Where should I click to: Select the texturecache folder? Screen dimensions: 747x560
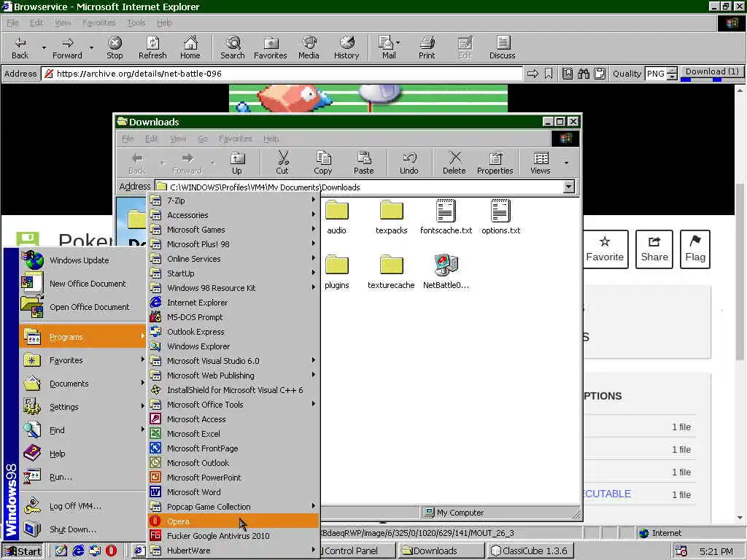click(391, 272)
